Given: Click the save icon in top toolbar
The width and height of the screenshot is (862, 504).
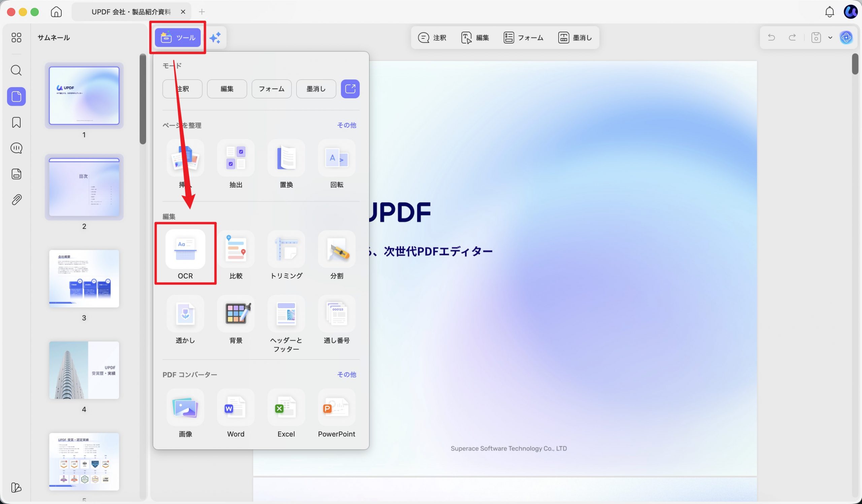Looking at the screenshot, I should tap(816, 37).
